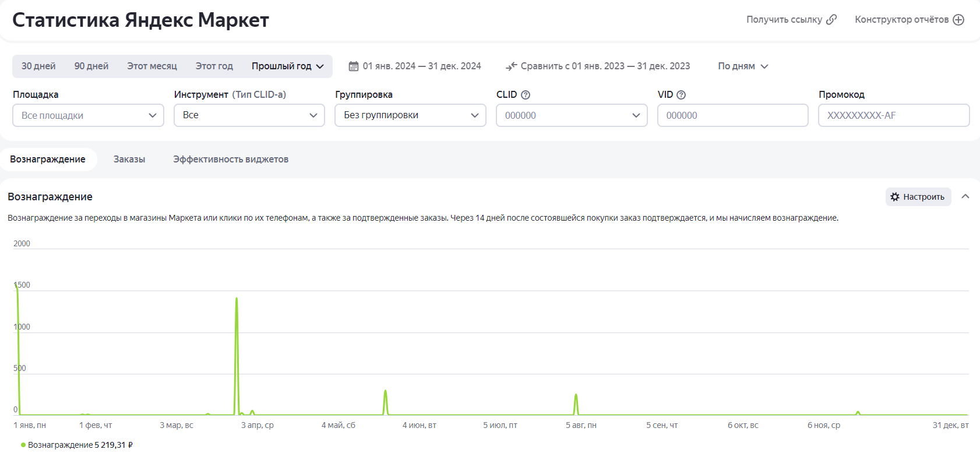
Task: Click the Получить ссылку link
Action: (x=791, y=20)
